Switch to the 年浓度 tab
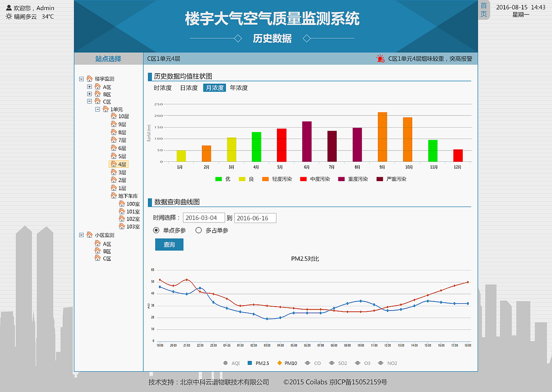 239,88
